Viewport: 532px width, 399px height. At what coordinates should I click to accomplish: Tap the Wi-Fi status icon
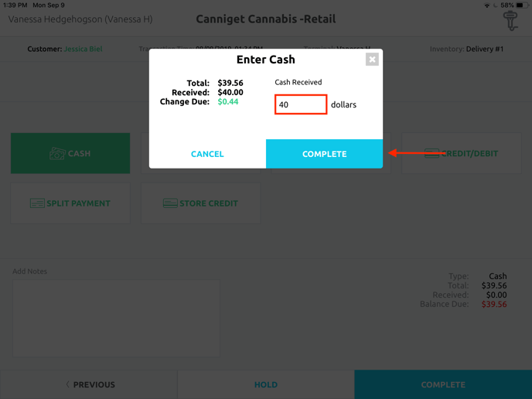(x=487, y=5)
